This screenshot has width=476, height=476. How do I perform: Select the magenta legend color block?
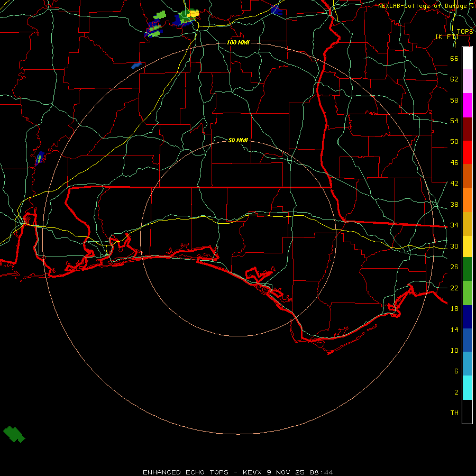[467, 105]
